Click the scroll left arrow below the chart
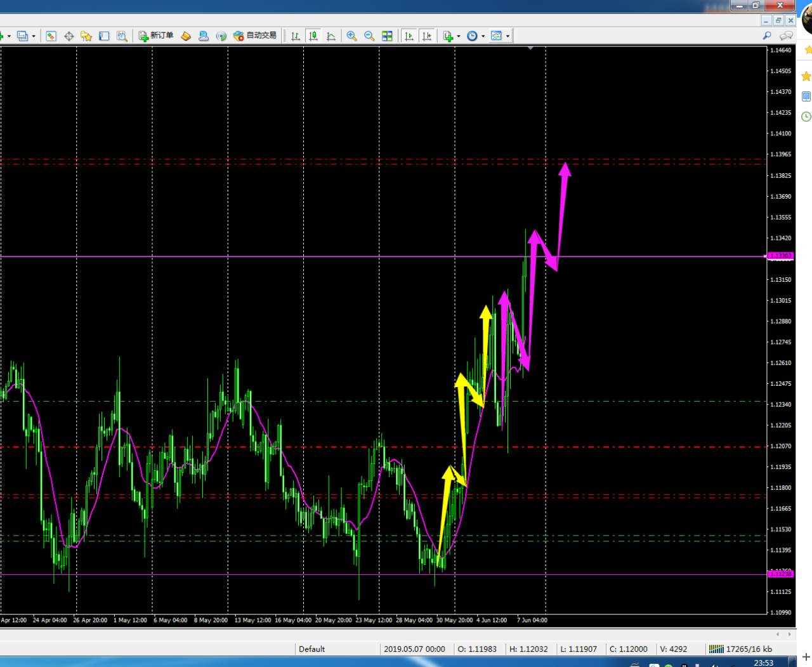Image resolution: width=812 pixels, height=667 pixels. 778,634
